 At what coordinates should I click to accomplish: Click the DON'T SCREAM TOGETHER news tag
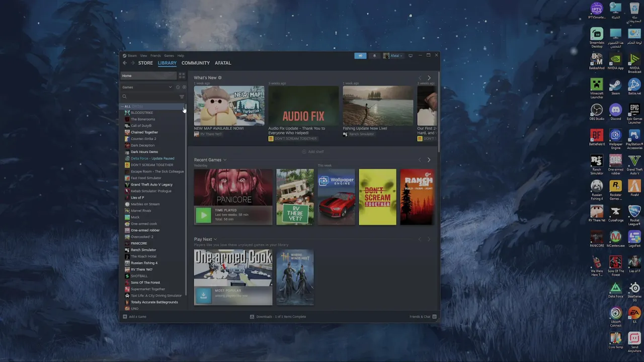293,139
